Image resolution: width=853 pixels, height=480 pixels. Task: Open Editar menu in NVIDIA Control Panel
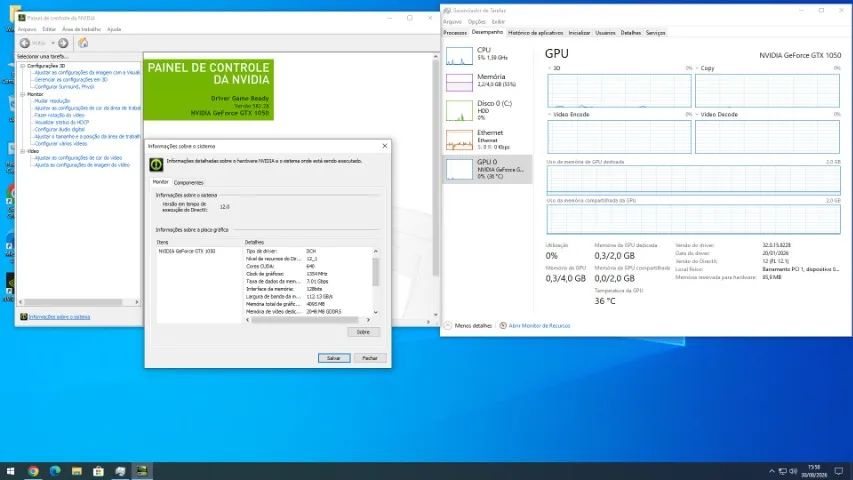[49, 29]
